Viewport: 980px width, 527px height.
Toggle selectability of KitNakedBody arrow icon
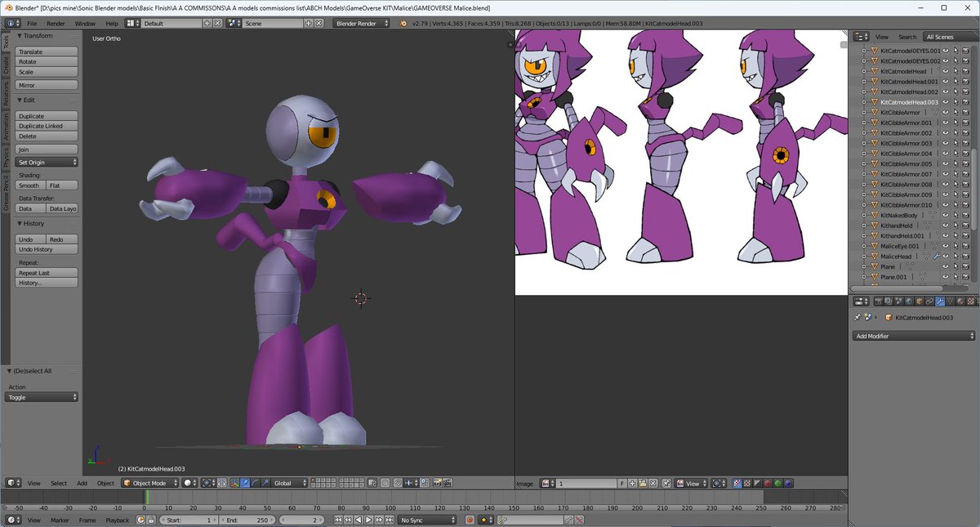click(x=955, y=215)
